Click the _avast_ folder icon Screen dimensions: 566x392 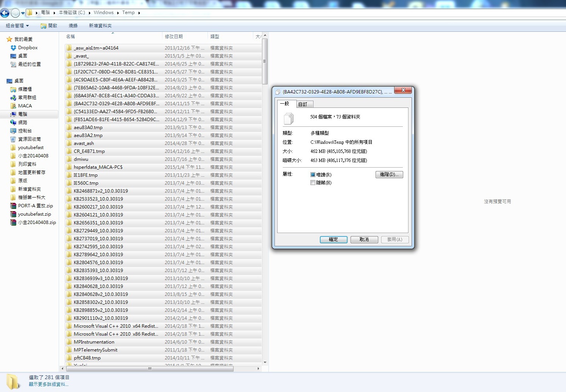point(69,56)
